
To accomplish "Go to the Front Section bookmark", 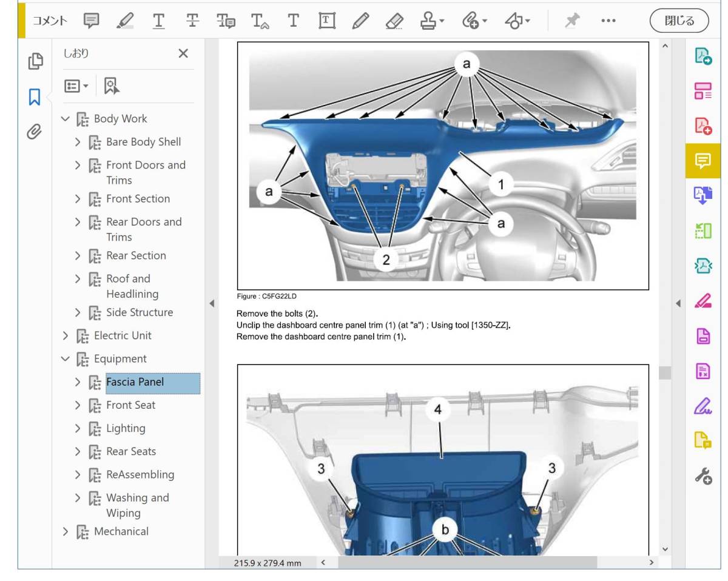I will [x=138, y=199].
